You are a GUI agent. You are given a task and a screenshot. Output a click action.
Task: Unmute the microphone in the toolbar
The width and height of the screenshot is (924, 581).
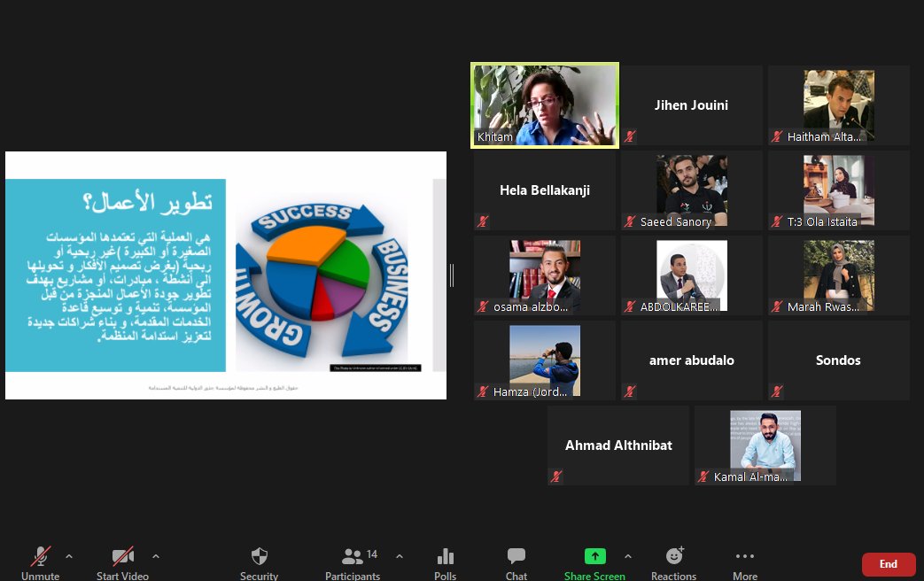pos(40,557)
